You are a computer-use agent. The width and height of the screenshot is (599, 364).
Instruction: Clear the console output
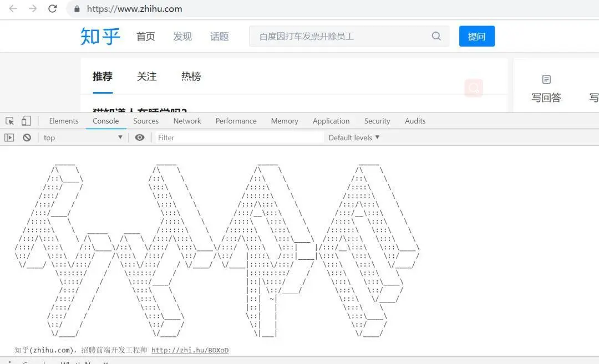pyautogui.click(x=27, y=137)
